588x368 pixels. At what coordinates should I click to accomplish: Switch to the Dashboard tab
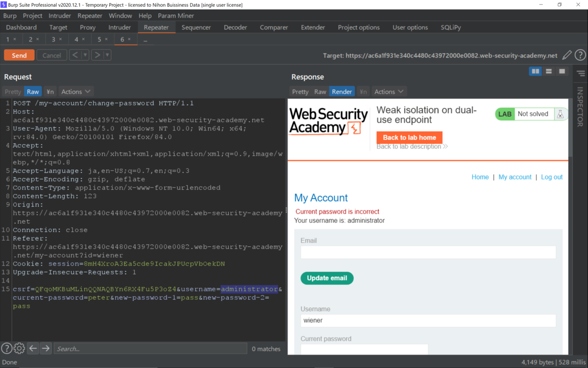click(22, 27)
